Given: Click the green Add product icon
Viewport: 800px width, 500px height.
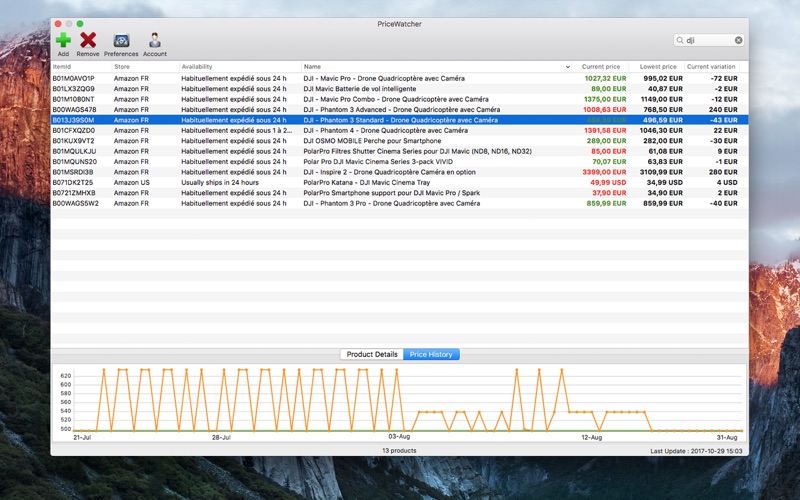Looking at the screenshot, I should tap(63, 40).
